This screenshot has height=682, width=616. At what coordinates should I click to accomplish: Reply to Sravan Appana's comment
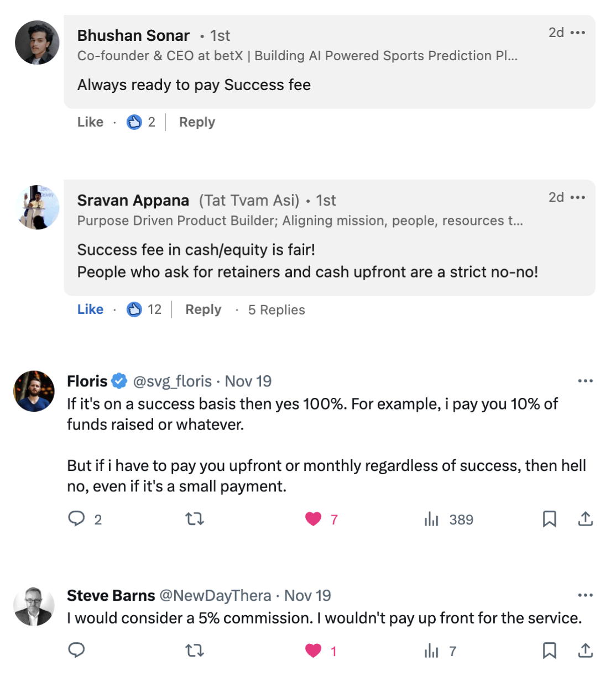203,309
